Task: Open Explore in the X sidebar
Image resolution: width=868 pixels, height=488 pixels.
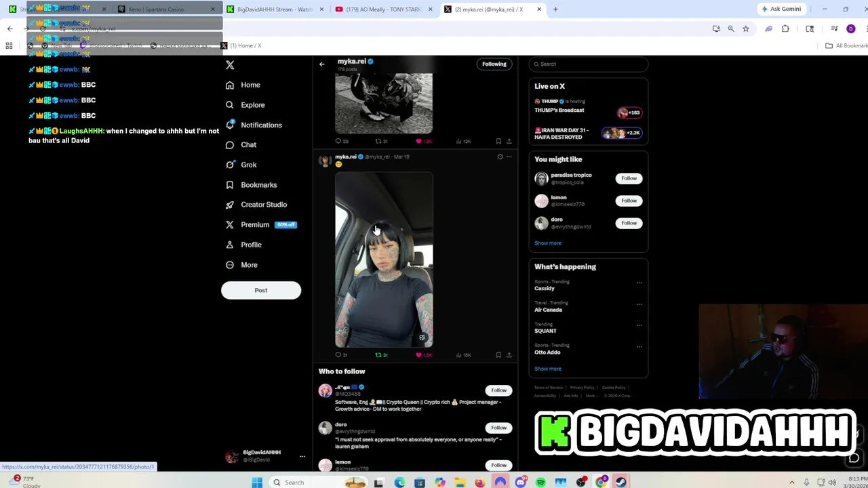Action: (245, 105)
